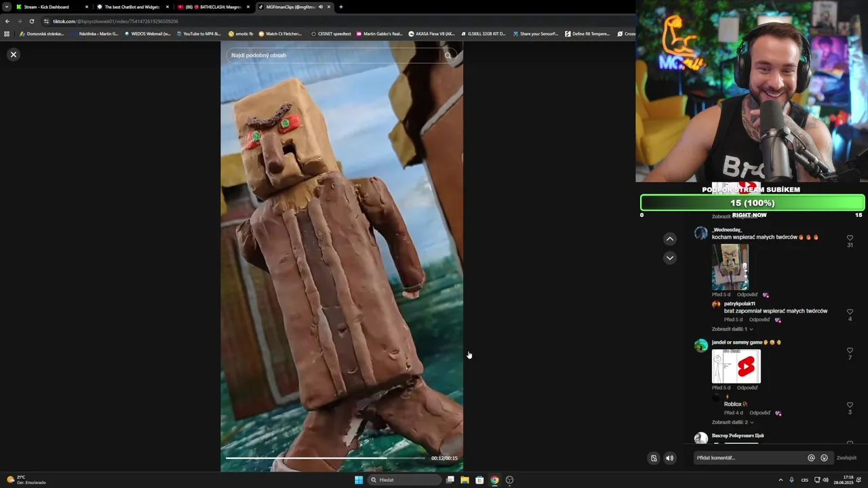Open the image in _Wednesday_'s comment
The image size is (868, 488).
(730, 267)
